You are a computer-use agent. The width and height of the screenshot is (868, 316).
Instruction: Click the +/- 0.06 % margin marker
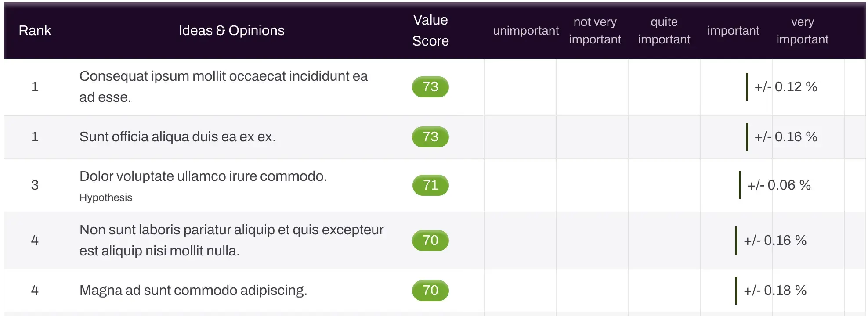point(779,185)
